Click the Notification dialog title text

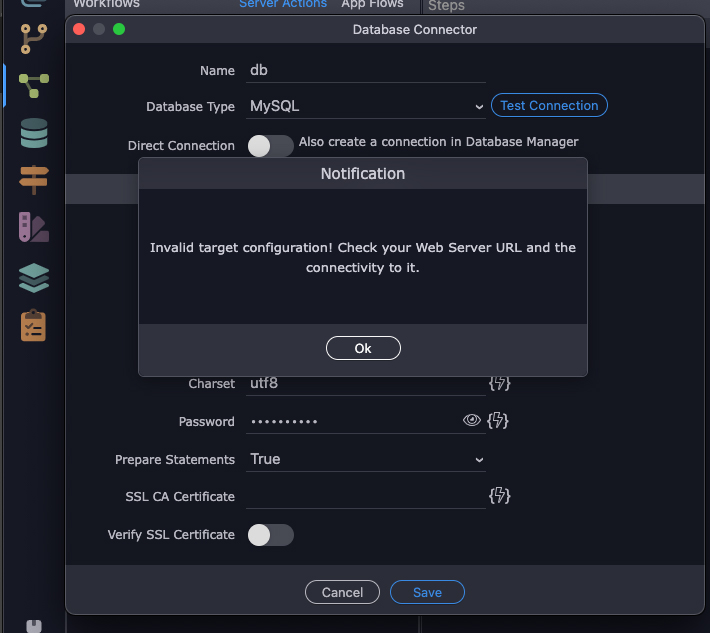(363, 174)
